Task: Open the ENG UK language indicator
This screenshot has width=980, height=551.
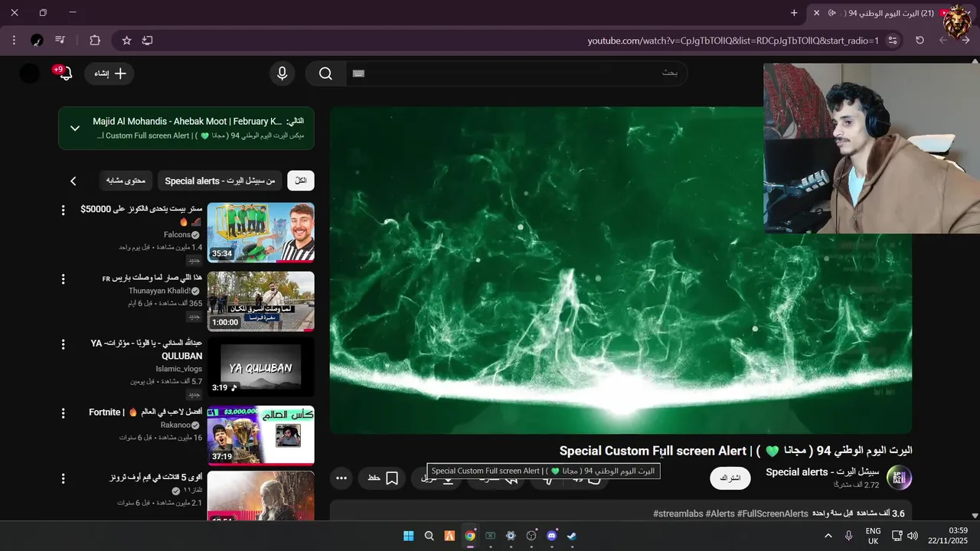Action: (x=873, y=536)
